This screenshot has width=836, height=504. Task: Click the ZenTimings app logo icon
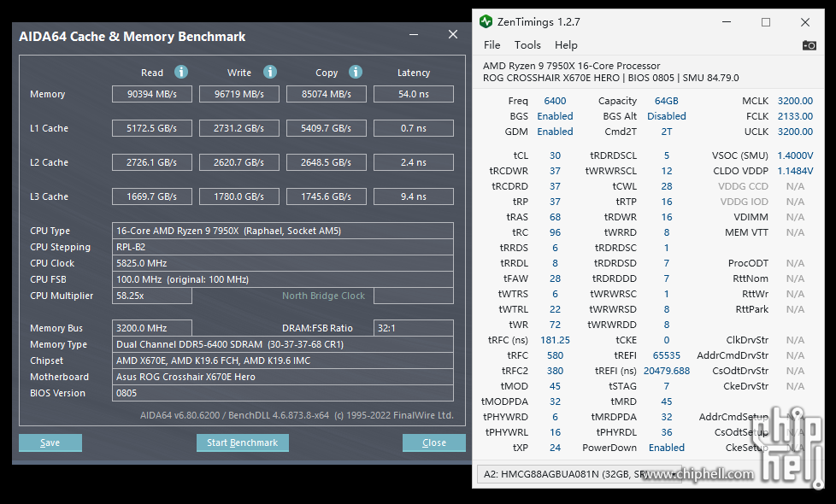pyautogui.click(x=486, y=22)
